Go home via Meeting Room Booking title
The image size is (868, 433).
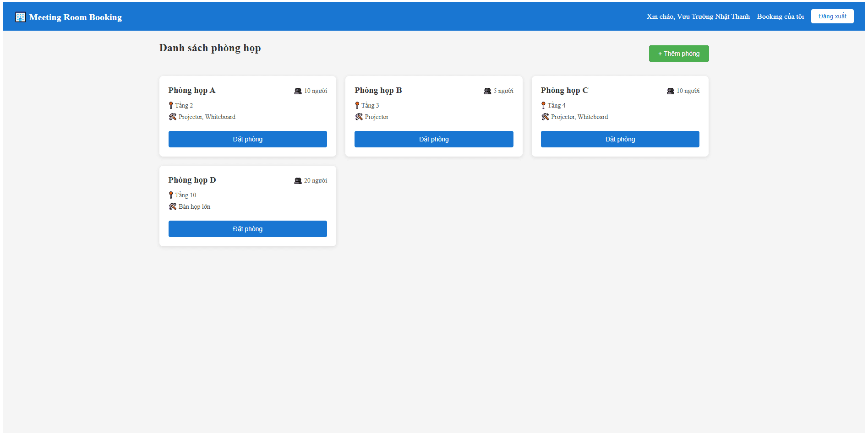point(76,17)
